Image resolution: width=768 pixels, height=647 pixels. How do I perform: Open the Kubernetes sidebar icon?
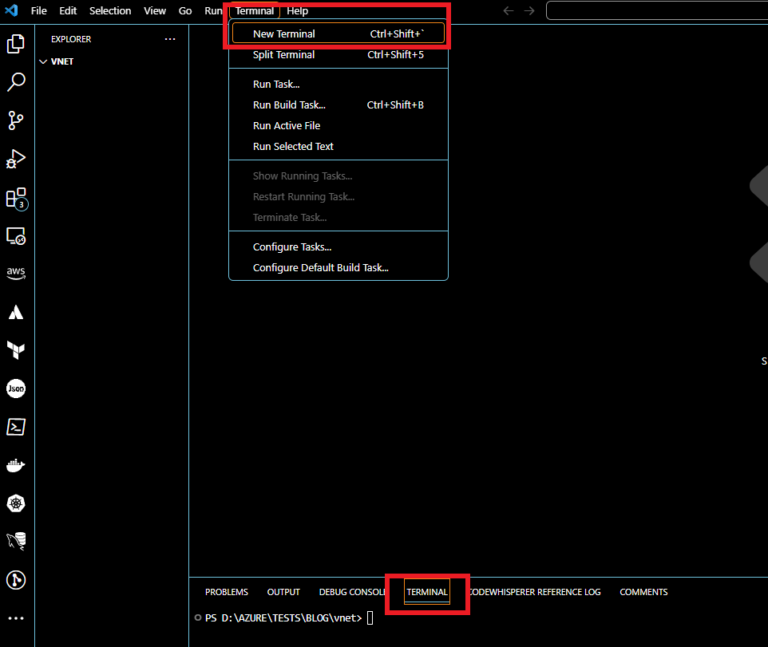click(16, 503)
